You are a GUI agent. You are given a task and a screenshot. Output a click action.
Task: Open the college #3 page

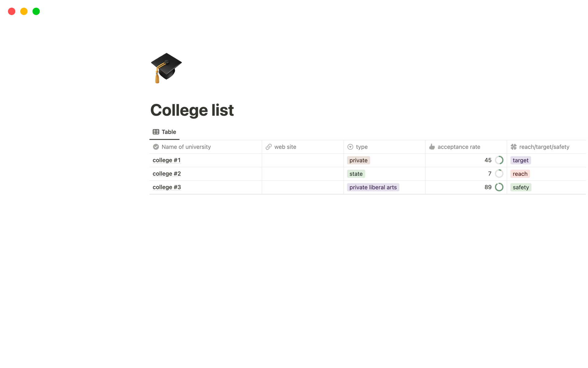pyautogui.click(x=167, y=187)
